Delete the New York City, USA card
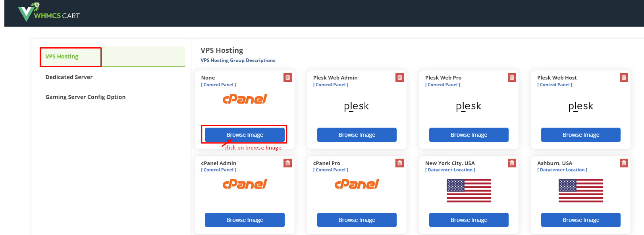This screenshot has height=235, width=644. pyautogui.click(x=512, y=163)
